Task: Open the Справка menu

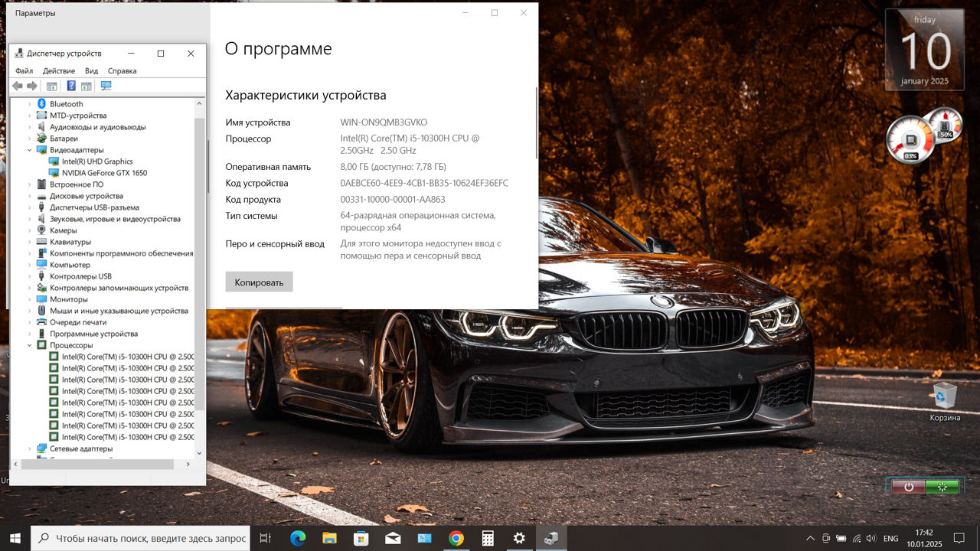Action: [x=122, y=70]
